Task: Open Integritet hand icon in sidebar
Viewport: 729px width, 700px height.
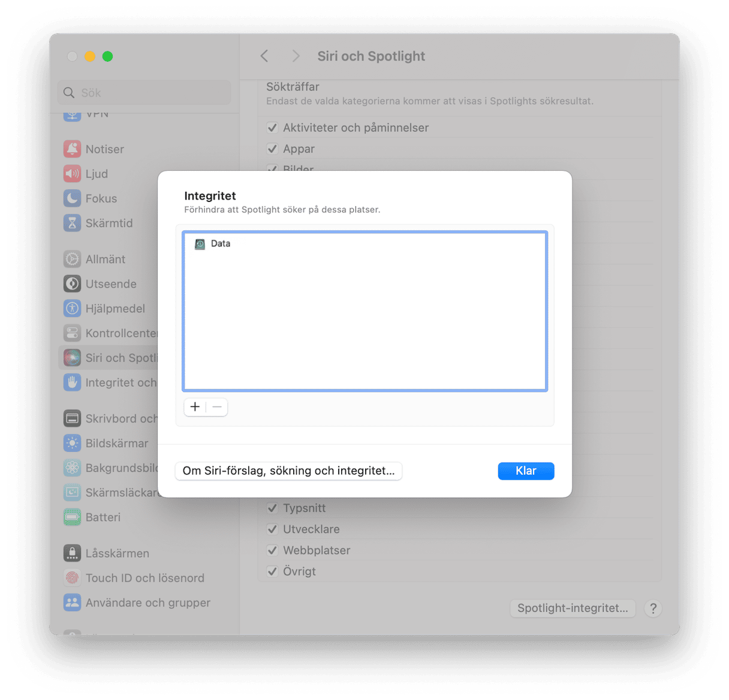Action: point(72,382)
